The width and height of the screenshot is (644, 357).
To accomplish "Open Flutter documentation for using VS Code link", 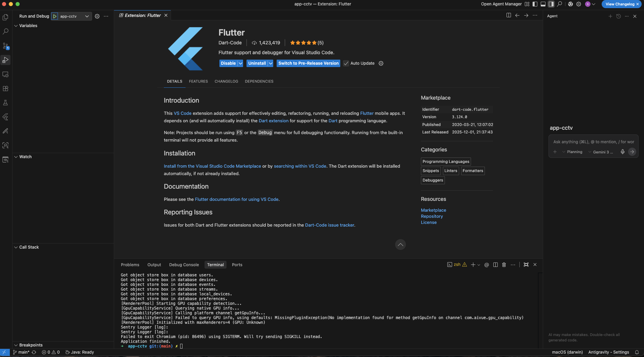I will 237,199.
